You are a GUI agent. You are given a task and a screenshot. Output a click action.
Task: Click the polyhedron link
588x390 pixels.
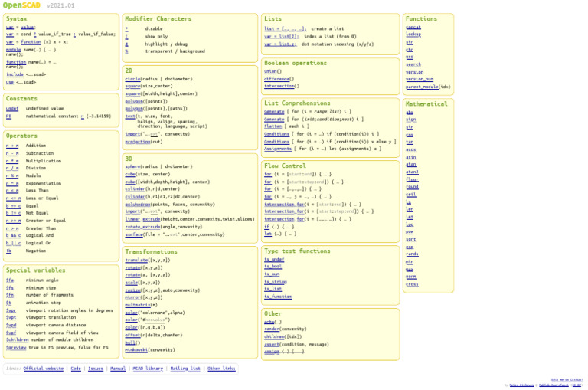click(x=138, y=205)
